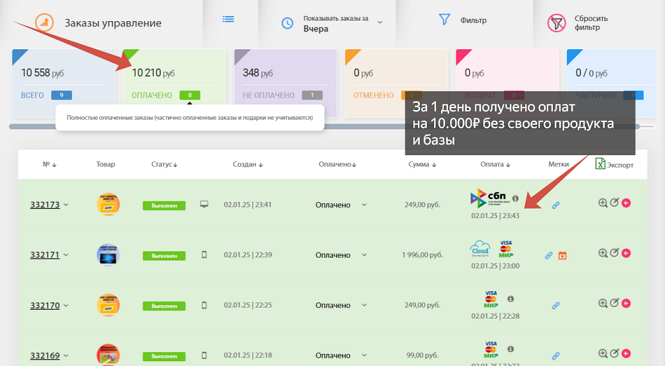This screenshot has width=665, height=366.
Task: Click the Excel Экспорт icon
Action: pyautogui.click(x=600, y=163)
